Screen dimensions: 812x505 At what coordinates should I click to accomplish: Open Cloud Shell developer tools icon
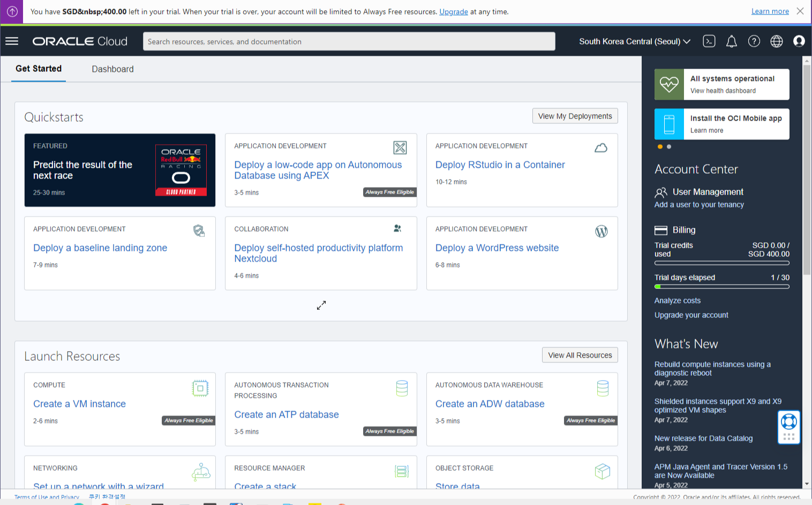coord(709,41)
